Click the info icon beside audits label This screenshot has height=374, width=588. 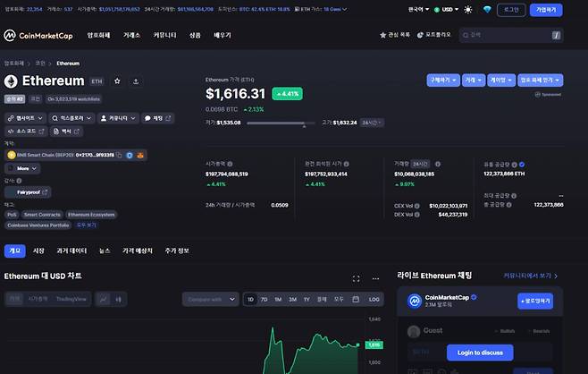pos(19,181)
